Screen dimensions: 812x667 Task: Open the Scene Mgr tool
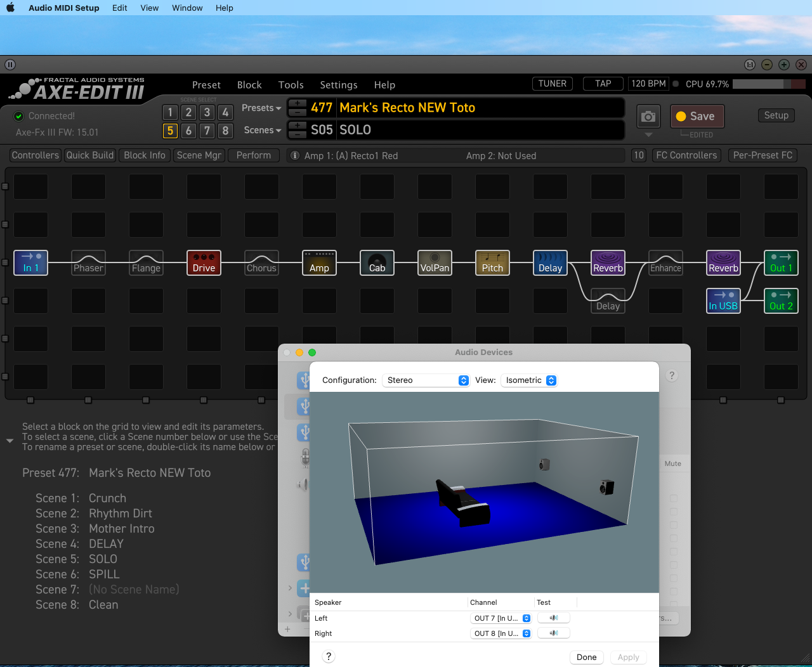tap(199, 155)
